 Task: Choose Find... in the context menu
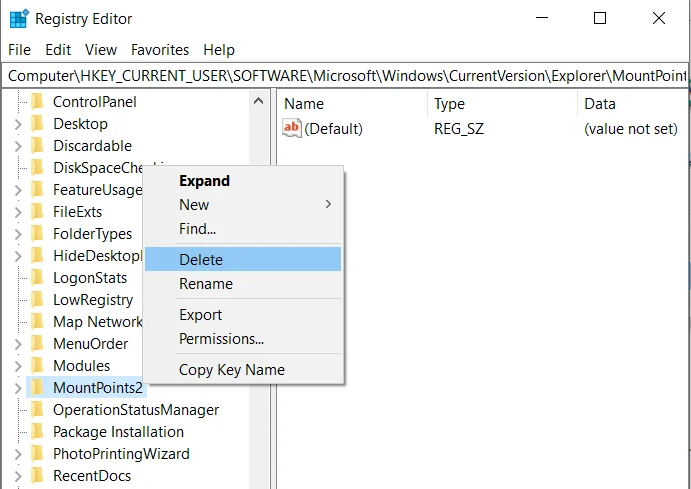(243, 229)
